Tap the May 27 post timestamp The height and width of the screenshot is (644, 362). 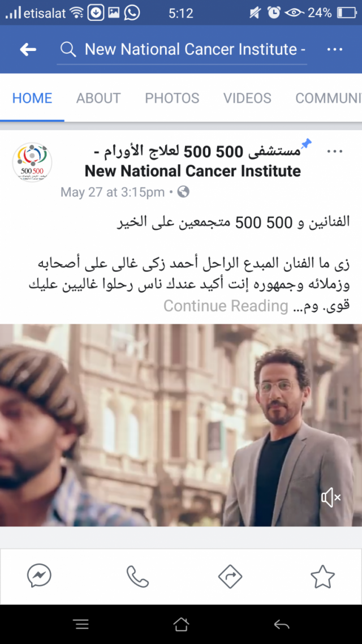pos(113,192)
